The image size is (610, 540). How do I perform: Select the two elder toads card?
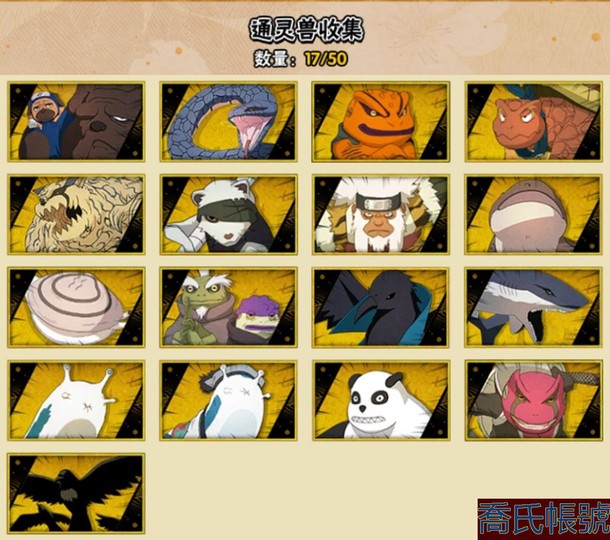click(228, 307)
